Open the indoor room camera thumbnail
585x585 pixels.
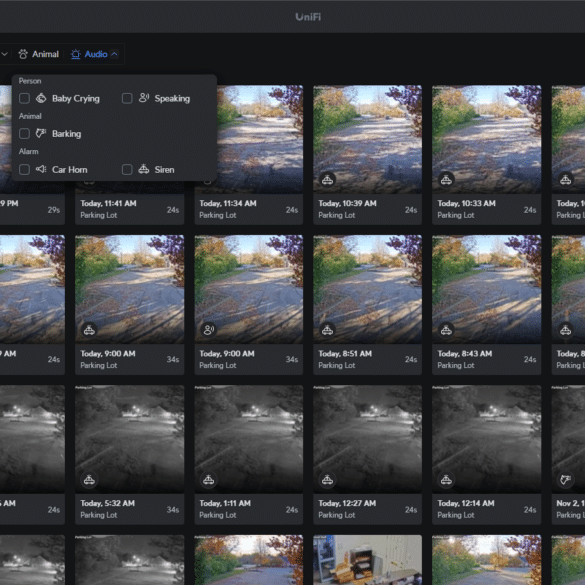[367, 560]
